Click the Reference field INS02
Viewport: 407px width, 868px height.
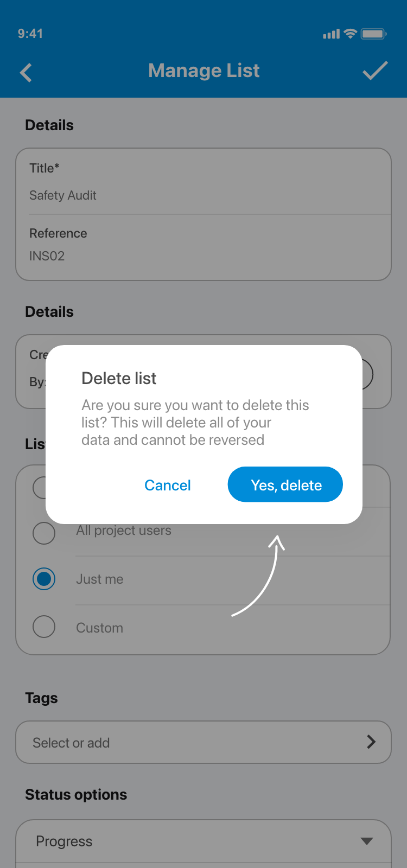click(47, 256)
